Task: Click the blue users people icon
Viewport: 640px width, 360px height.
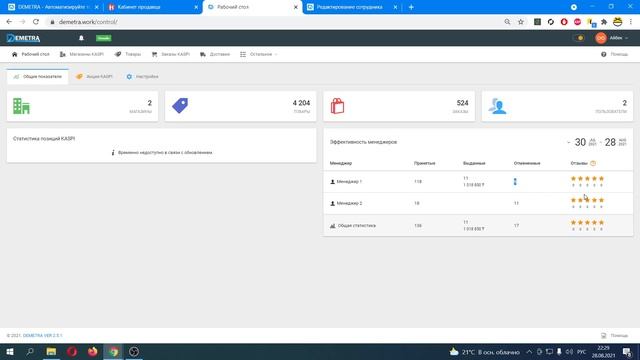Action: 497,106
